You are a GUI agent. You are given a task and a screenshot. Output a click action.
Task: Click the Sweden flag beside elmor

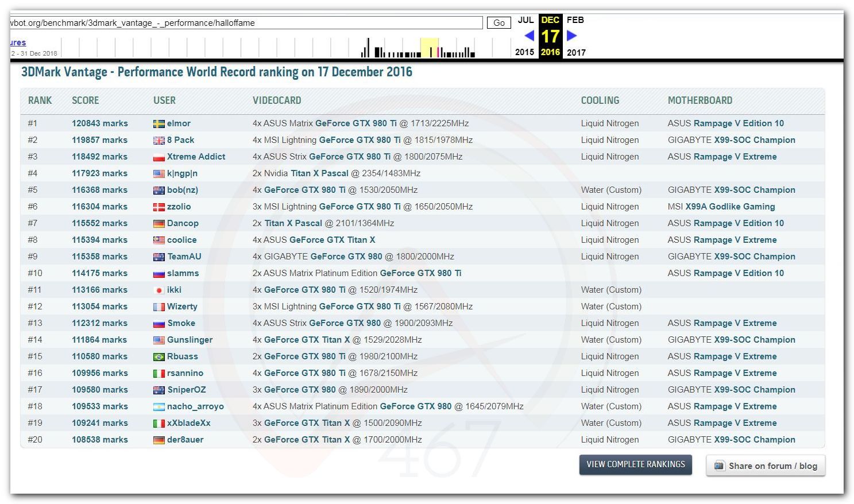coord(159,123)
